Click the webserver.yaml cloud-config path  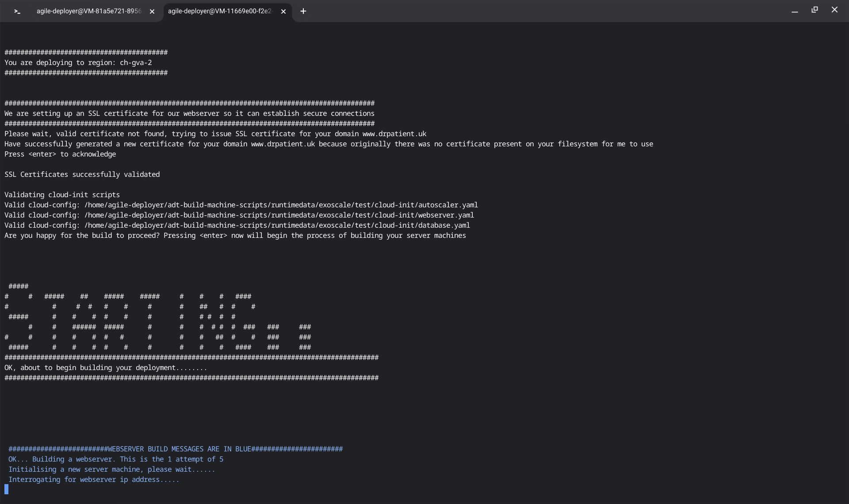click(279, 215)
